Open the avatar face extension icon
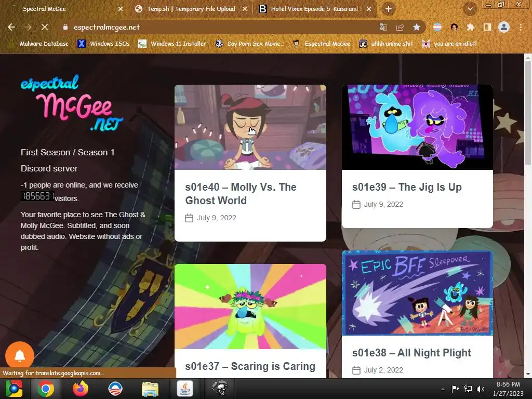532x399 pixels. coord(454,27)
